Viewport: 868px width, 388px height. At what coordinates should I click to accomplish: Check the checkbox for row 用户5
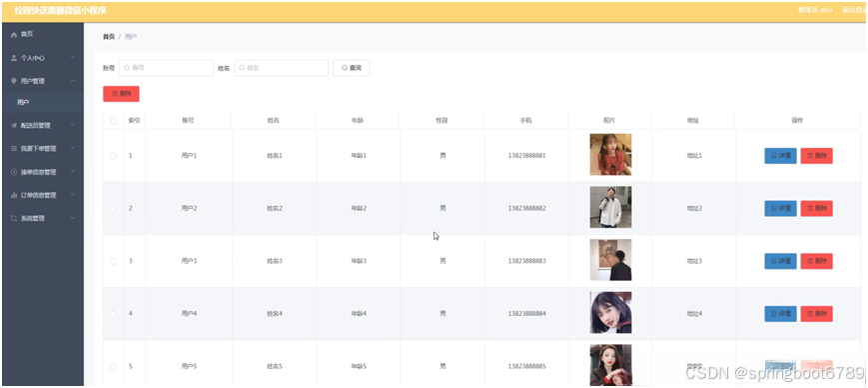point(114,366)
